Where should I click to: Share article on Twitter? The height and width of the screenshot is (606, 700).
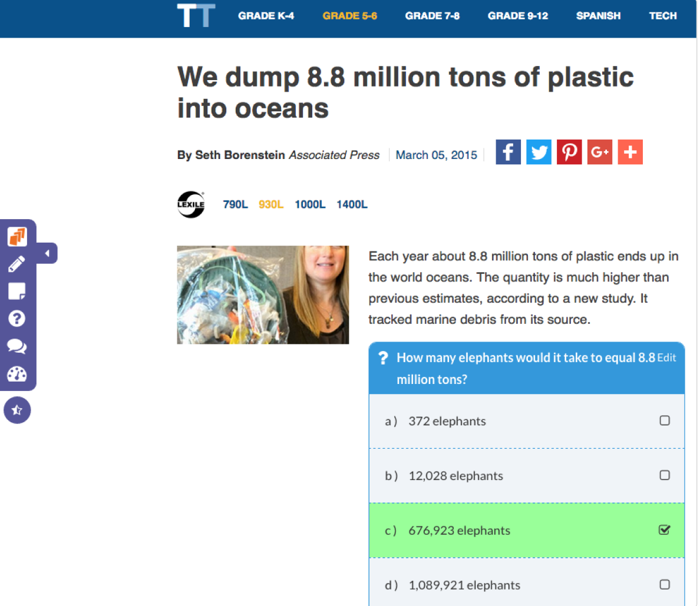pos(539,152)
